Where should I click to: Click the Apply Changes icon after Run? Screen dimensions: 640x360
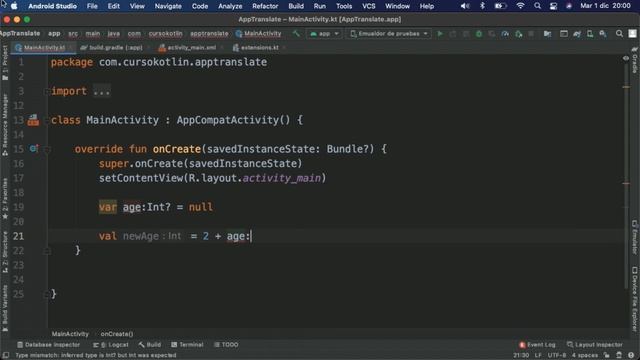(x=453, y=34)
